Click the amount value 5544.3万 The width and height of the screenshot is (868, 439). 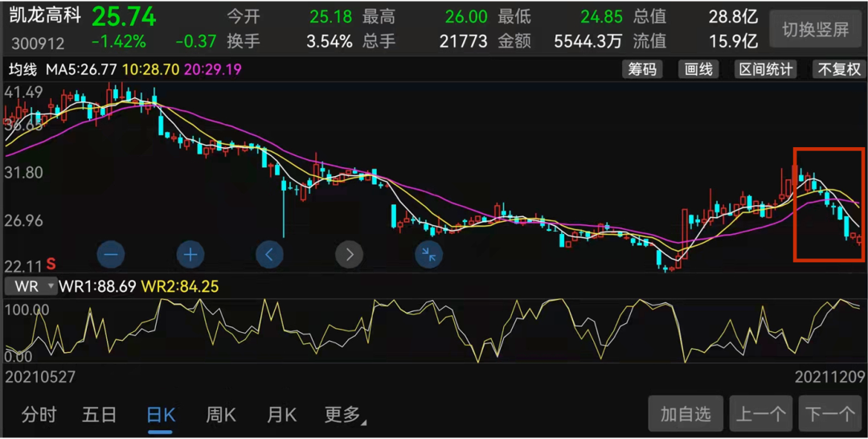point(588,41)
